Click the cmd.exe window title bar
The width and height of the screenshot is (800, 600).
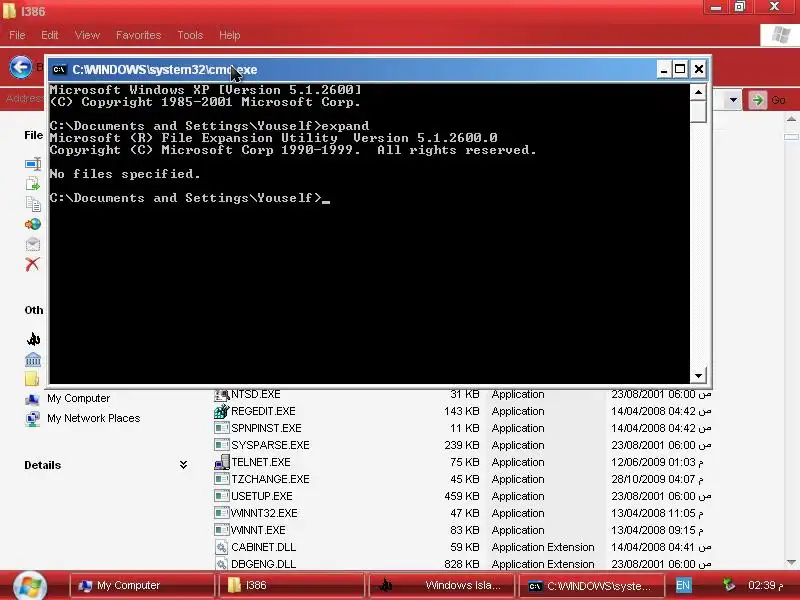[352, 69]
